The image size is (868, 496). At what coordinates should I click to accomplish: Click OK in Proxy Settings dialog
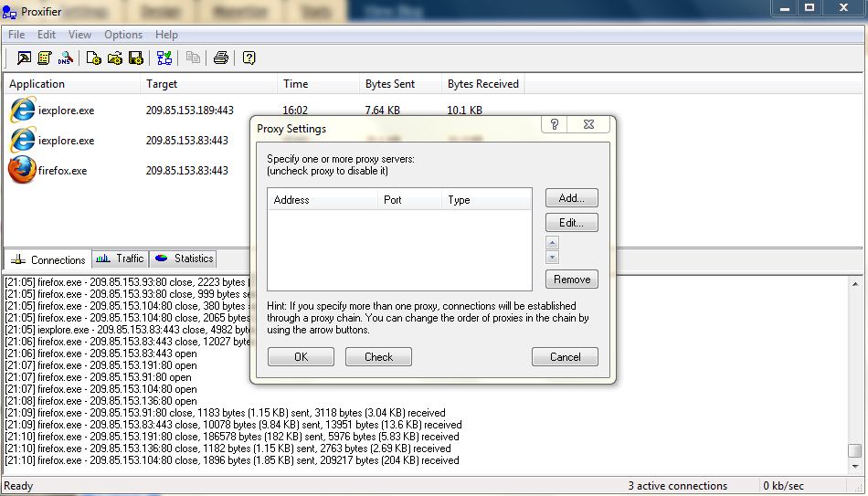301,356
